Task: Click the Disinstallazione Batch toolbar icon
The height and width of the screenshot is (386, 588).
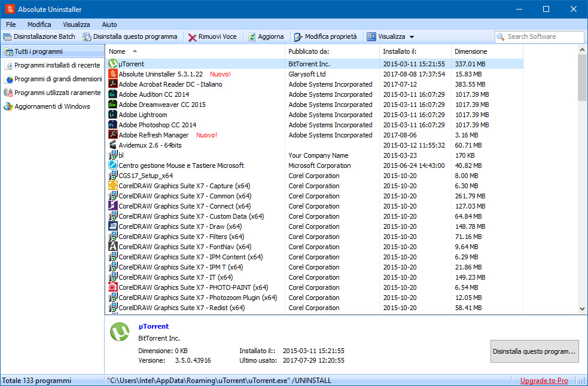Action: pos(7,37)
